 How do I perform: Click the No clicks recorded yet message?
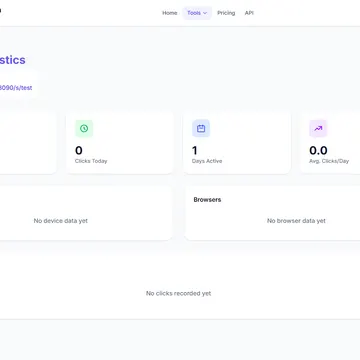(178, 293)
